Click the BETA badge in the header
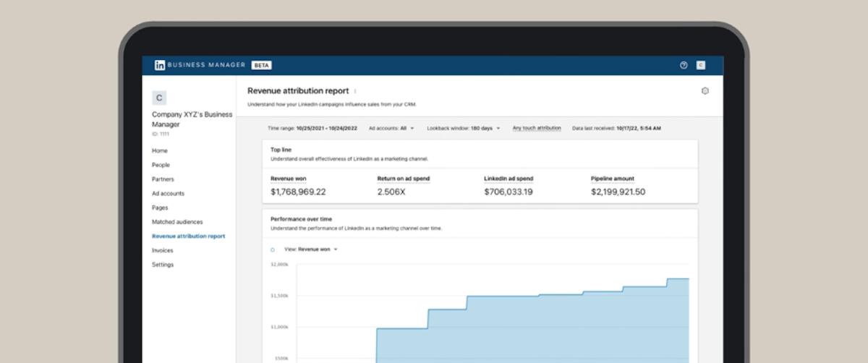Screen dimensions: 868x363 [261, 65]
